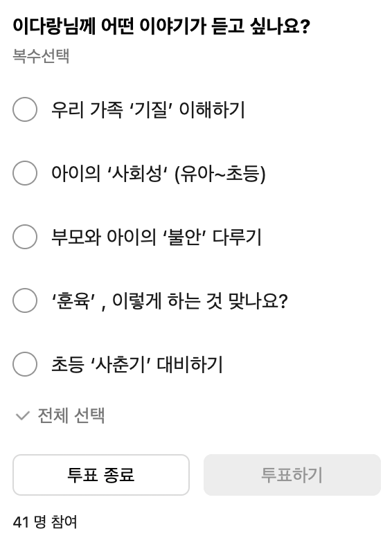Image resolution: width=392 pixels, height=540 pixels.
Task: Click the option text 부모와 아이의 '불안' 다루기
Action: (157, 237)
